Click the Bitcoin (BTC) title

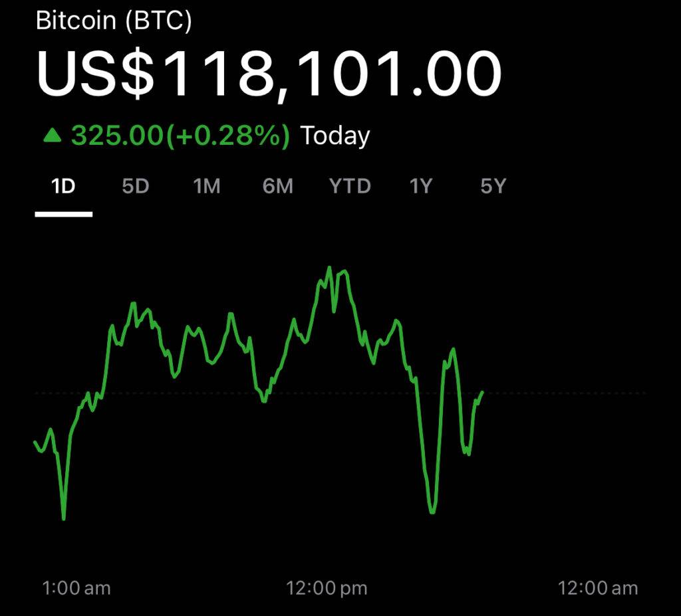click(114, 21)
